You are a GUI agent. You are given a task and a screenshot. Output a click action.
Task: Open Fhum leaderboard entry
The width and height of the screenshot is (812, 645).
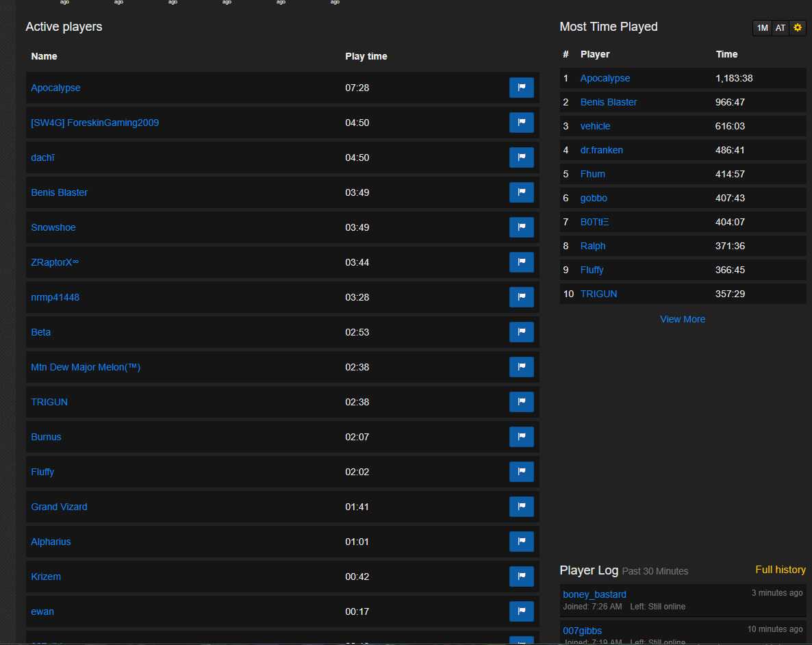[x=592, y=174]
